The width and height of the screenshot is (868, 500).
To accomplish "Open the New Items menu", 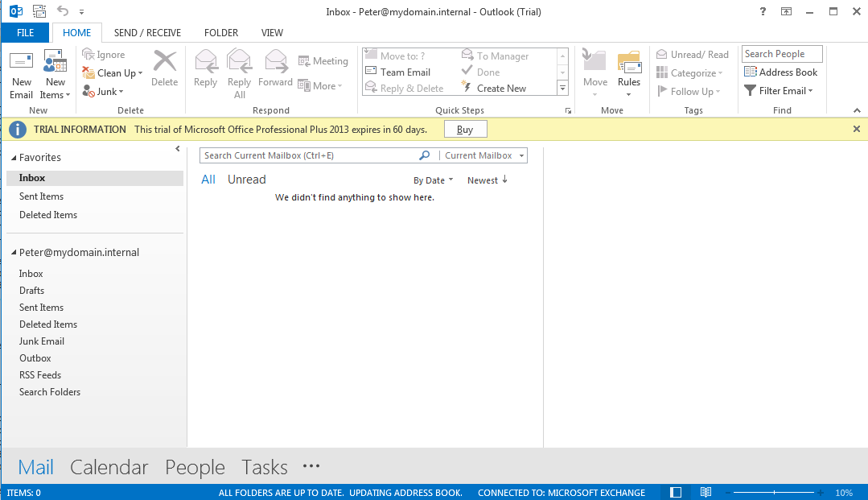I will tap(56, 75).
